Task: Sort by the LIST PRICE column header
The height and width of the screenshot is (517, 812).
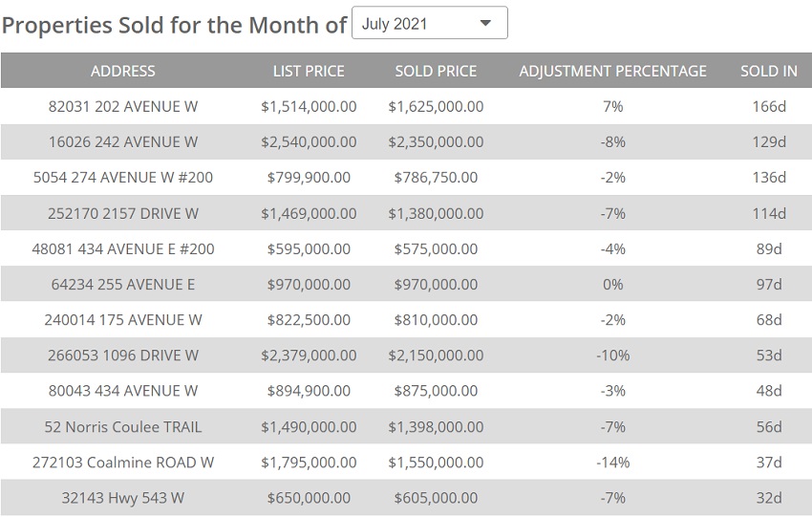Action: click(x=309, y=71)
